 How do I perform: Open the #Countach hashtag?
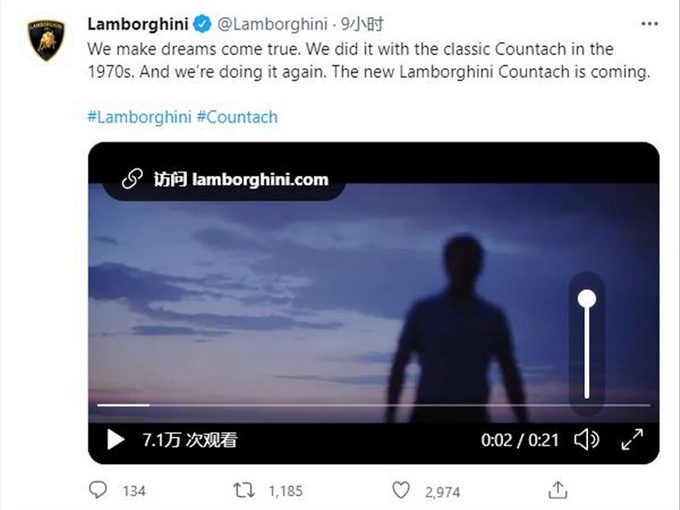(x=237, y=116)
